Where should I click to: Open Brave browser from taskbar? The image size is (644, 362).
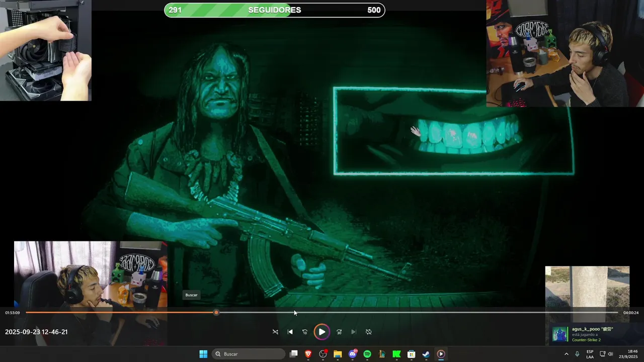(308, 354)
